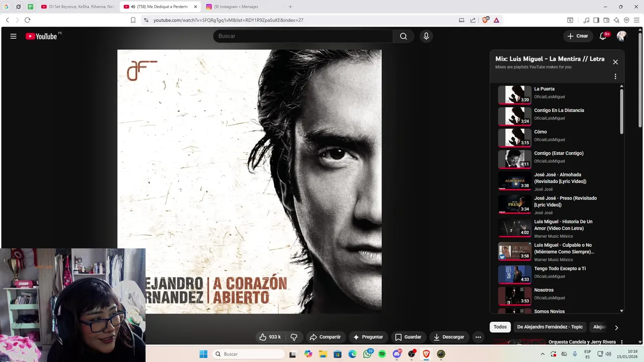644x362 pixels.
Task: Show more filter chips with arrow
Action: pyautogui.click(x=616, y=327)
